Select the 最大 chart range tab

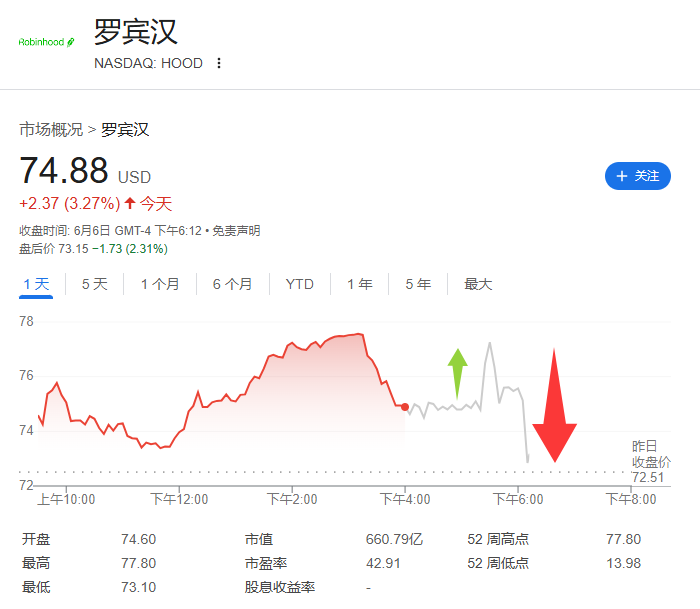click(478, 284)
